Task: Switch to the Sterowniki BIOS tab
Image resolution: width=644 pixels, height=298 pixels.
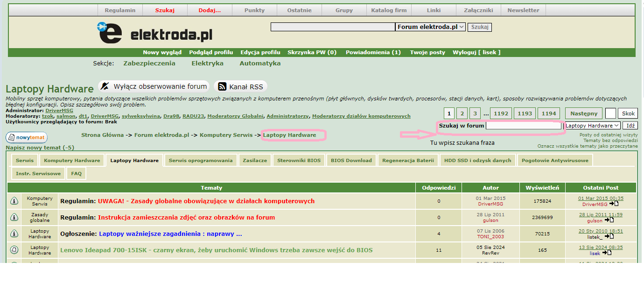Action: tap(299, 160)
